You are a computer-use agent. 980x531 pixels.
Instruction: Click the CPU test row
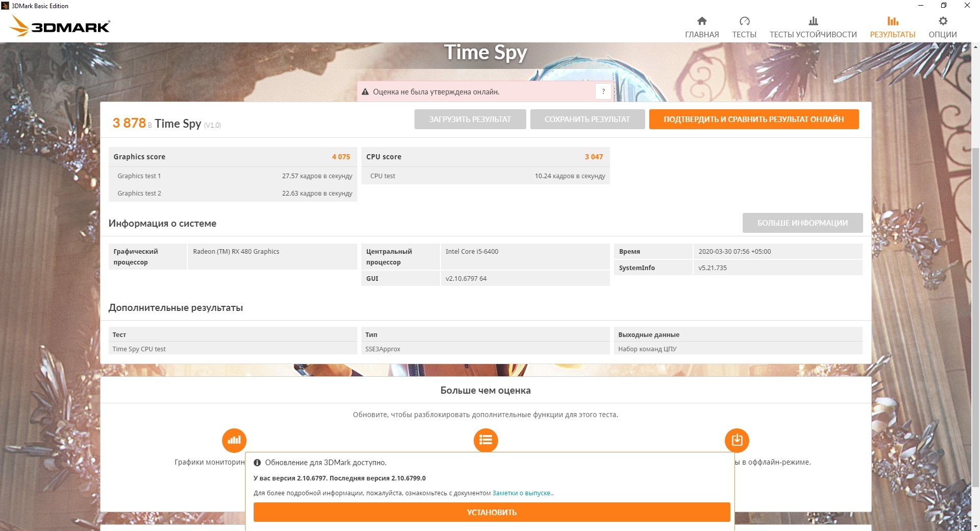485,176
